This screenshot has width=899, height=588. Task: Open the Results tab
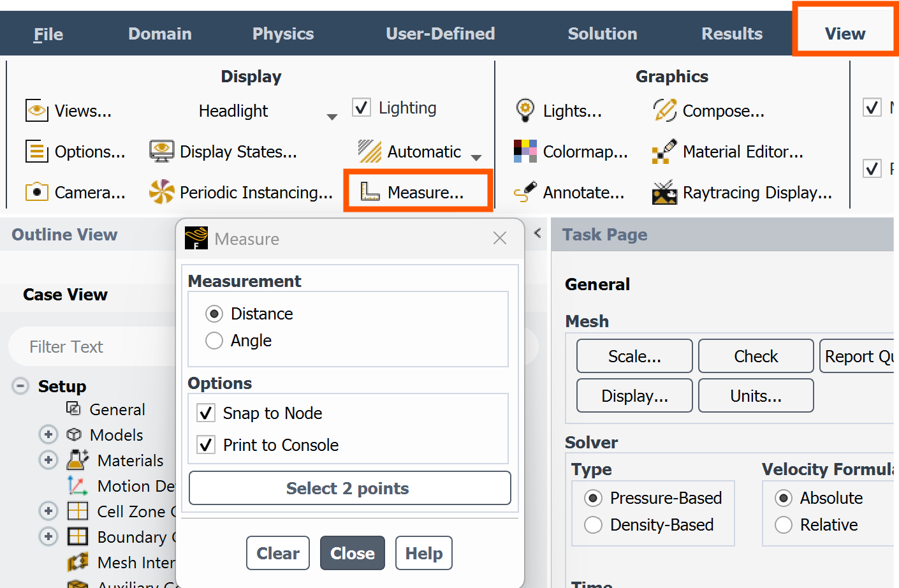click(732, 34)
